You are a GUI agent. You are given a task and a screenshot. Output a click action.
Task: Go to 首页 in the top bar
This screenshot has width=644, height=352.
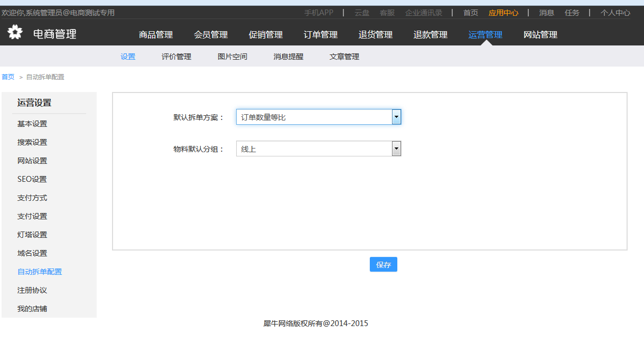click(471, 13)
